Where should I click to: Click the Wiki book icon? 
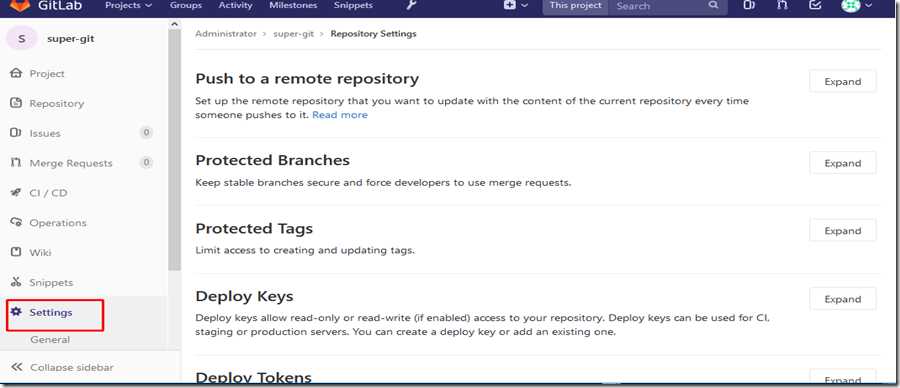pos(16,253)
